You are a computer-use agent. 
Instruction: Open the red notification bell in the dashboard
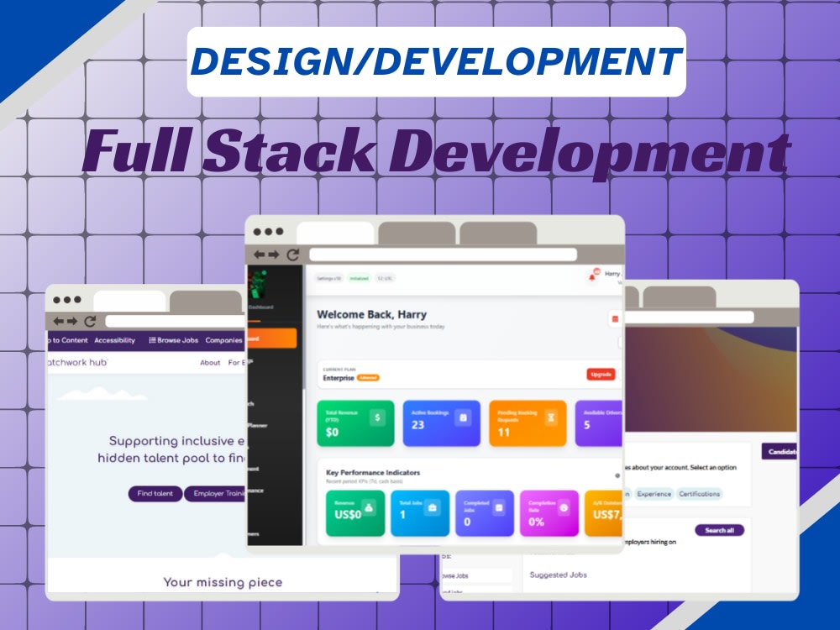pyautogui.click(x=592, y=277)
